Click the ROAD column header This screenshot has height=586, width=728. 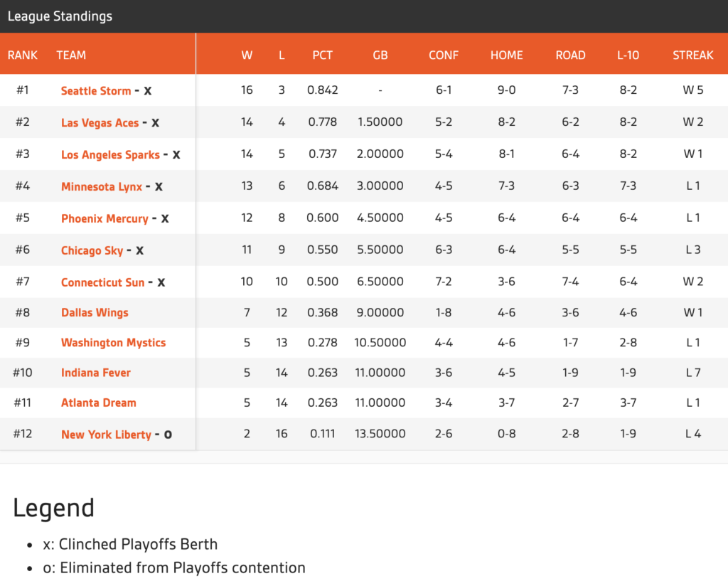570,55
